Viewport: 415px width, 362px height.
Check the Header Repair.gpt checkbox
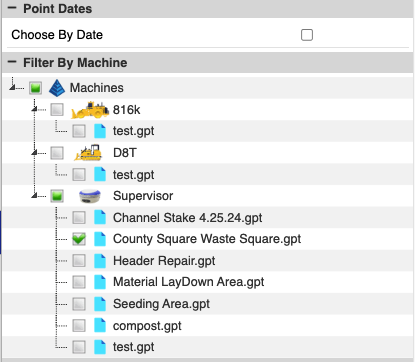(x=79, y=261)
